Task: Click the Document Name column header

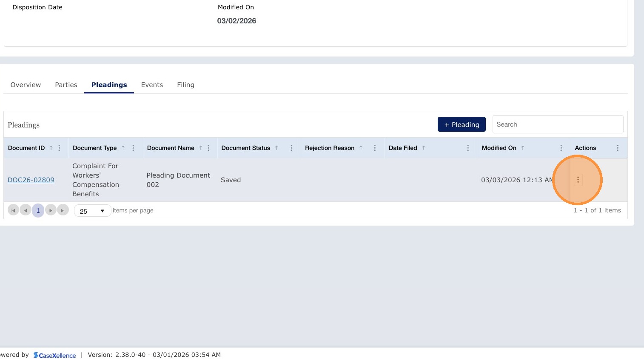Action: click(x=171, y=148)
